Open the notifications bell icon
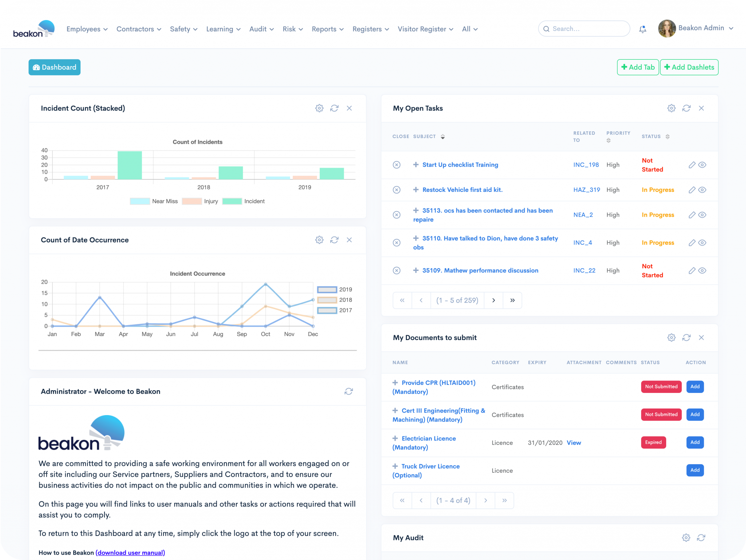Viewport: 746px width, 560px height. click(643, 29)
